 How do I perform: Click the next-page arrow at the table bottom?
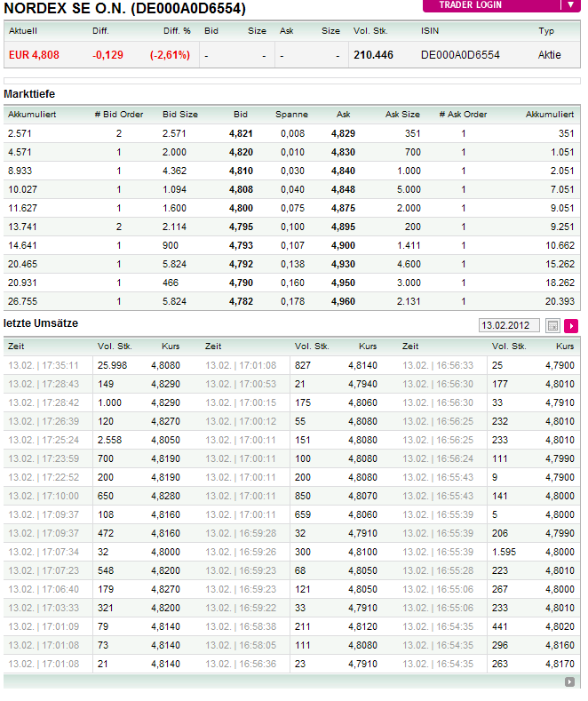tap(569, 681)
